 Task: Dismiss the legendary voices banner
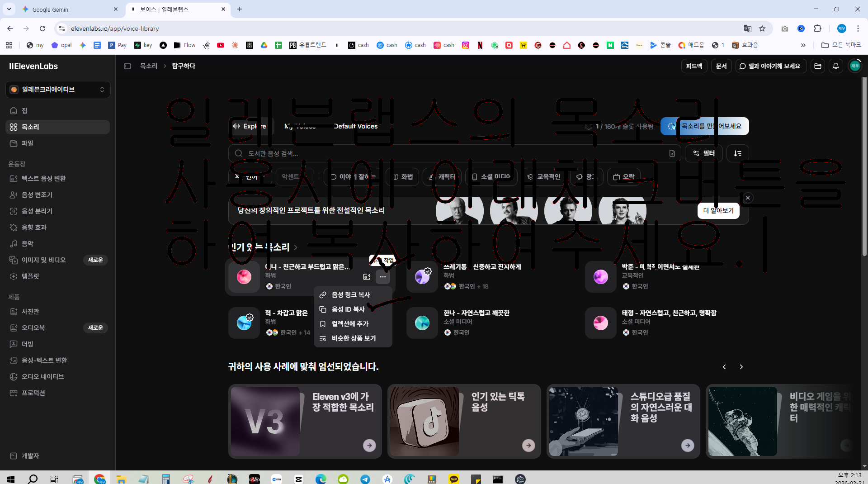click(748, 198)
